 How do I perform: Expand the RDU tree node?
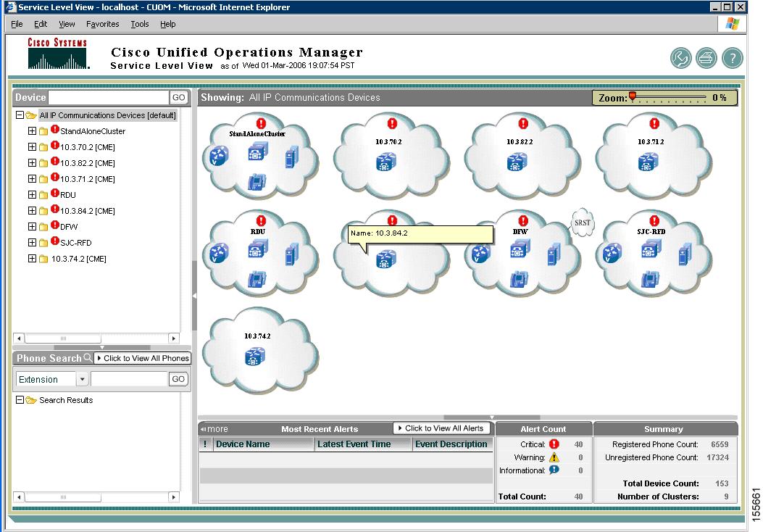(x=32, y=195)
